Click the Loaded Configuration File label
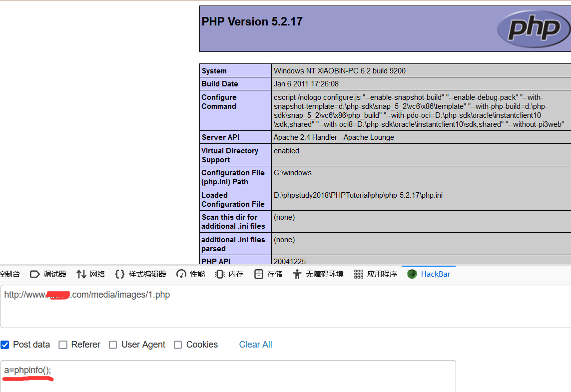The width and height of the screenshot is (571, 392). point(233,200)
